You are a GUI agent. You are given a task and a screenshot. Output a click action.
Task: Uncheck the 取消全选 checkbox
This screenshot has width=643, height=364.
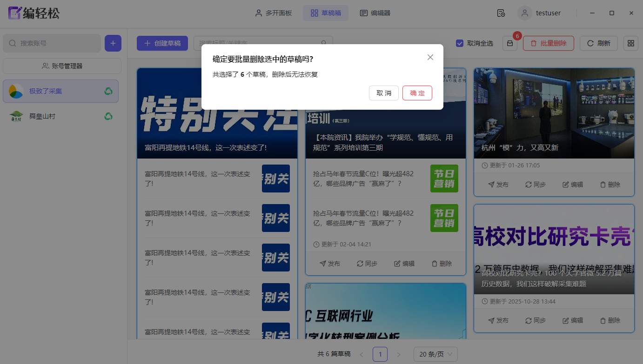click(460, 43)
